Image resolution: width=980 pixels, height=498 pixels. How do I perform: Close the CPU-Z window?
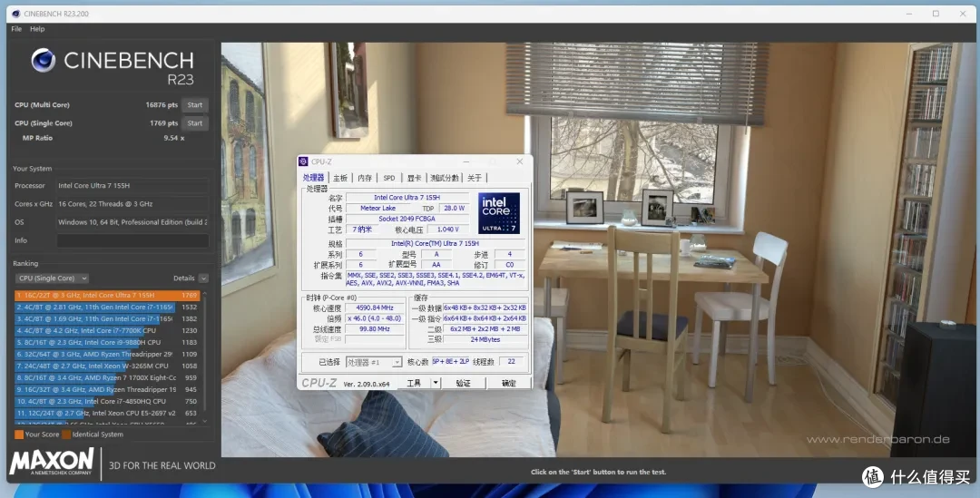coord(519,161)
